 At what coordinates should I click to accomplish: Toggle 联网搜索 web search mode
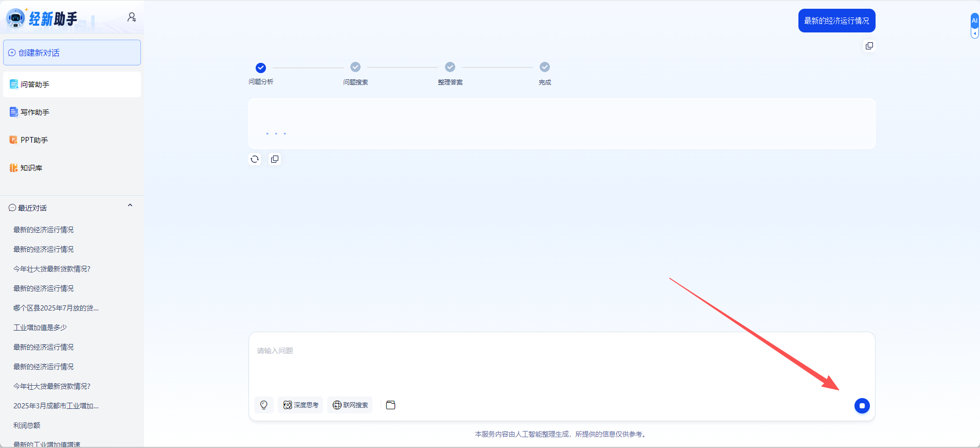[350, 405]
